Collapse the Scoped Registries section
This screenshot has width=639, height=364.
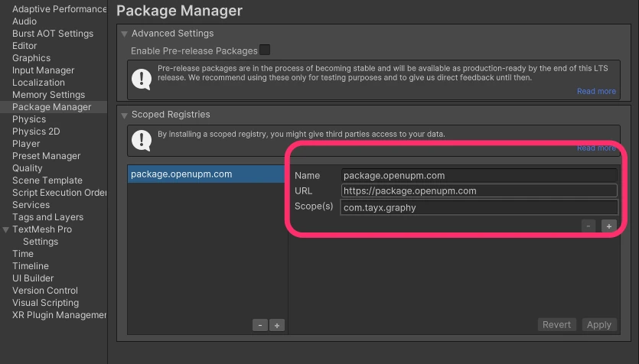[124, 115]
